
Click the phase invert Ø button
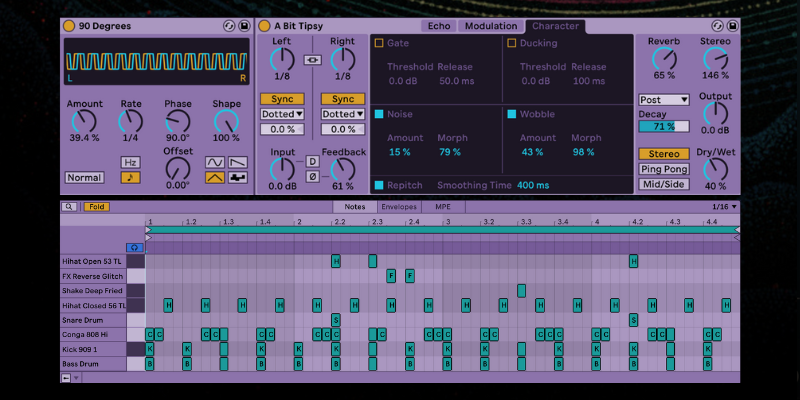313,177
